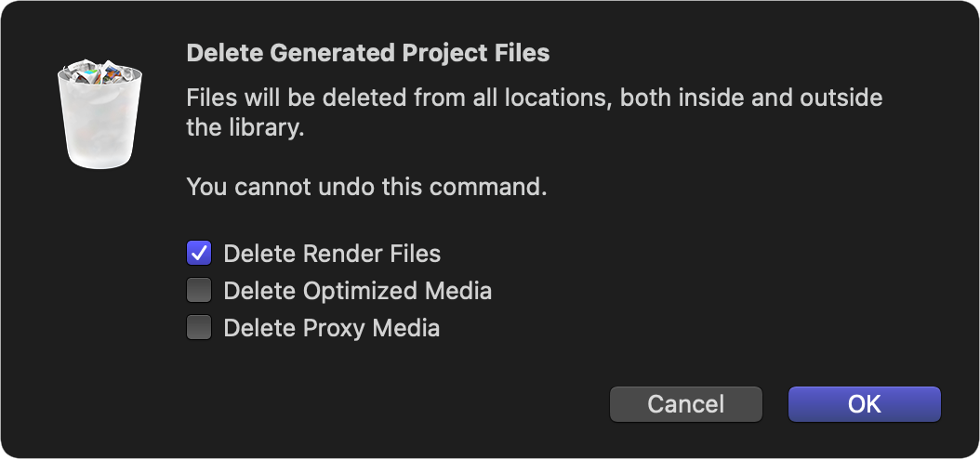This screenshot has height=459, width=980.
Task: Click the Delete Optimized Media label text
Action: 357,291
